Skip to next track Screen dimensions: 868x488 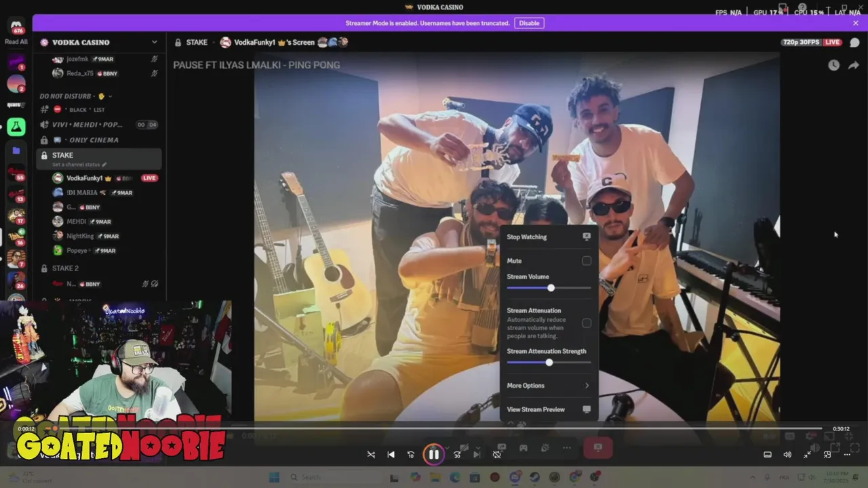tap(477, 455)
